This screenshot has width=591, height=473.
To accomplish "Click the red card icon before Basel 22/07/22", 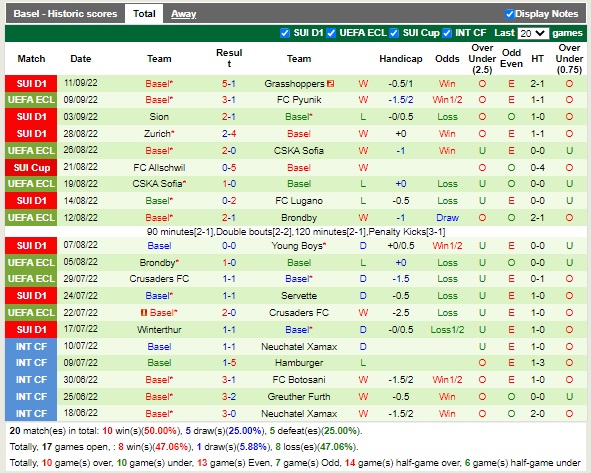I will [x=144, y=312].
